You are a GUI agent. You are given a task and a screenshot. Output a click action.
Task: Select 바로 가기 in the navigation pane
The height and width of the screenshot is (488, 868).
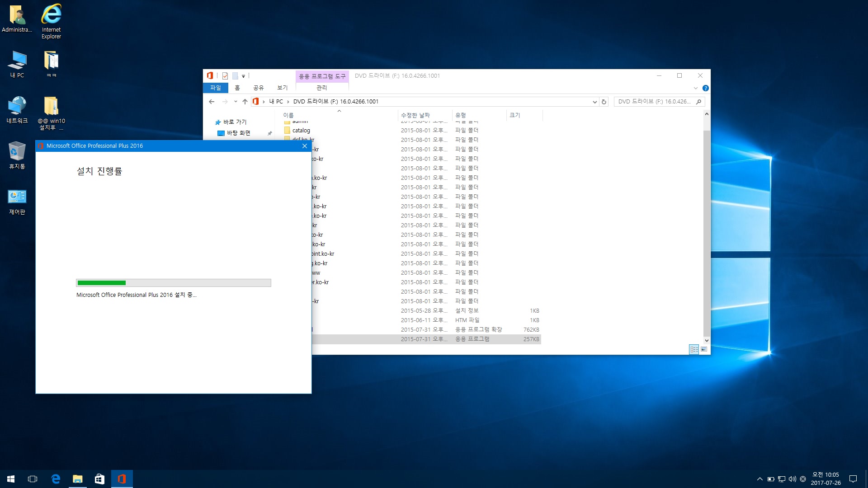click(x=235, y=122)
